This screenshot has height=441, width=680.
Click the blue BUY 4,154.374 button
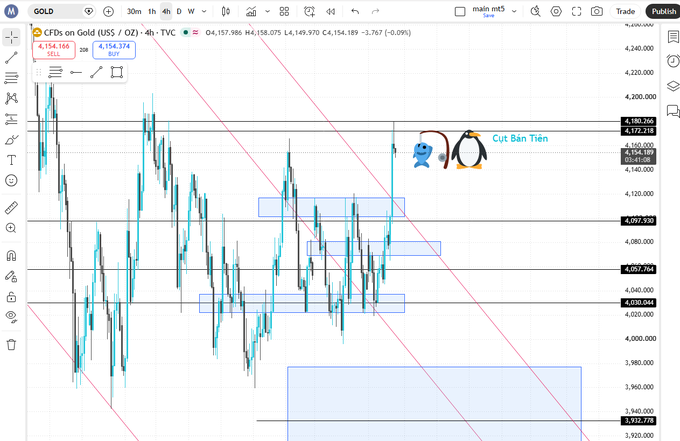click(x=114, y=49)
